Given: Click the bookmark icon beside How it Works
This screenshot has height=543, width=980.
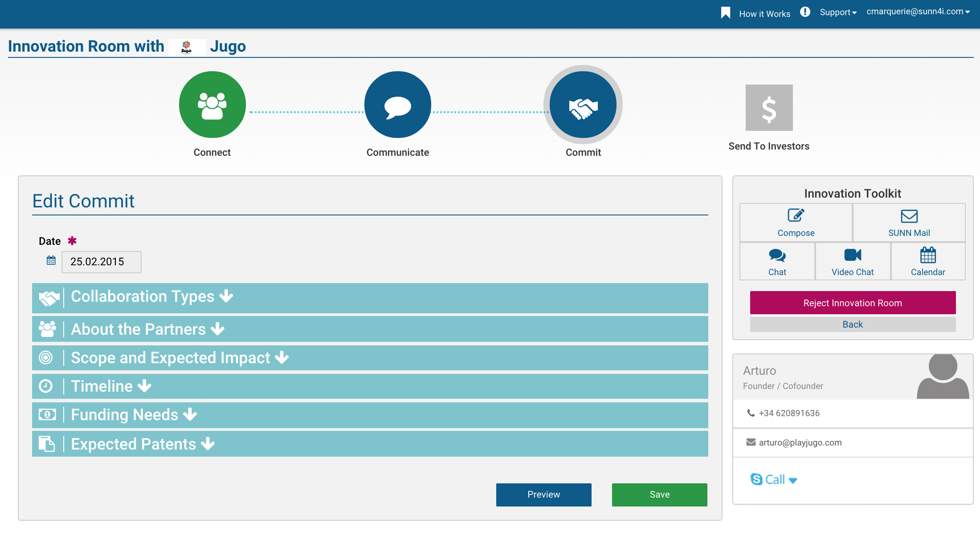Looking at the screenshot, I should tap(726, 13).
